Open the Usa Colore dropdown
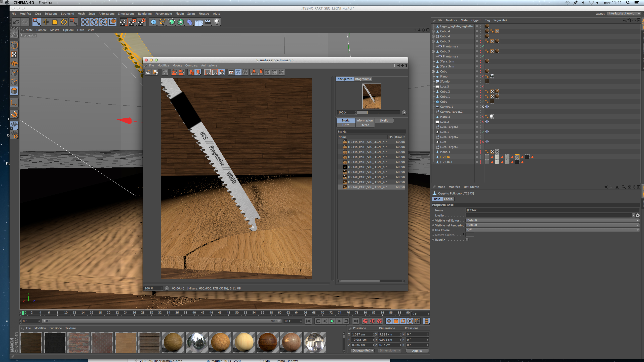This screenshot has width=644, height=362. coord(552,230)
